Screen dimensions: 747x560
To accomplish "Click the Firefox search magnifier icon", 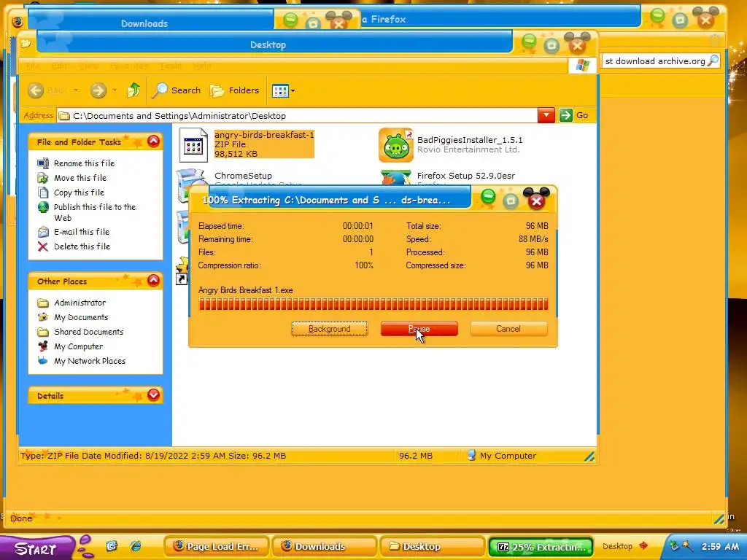I will 713,61.
